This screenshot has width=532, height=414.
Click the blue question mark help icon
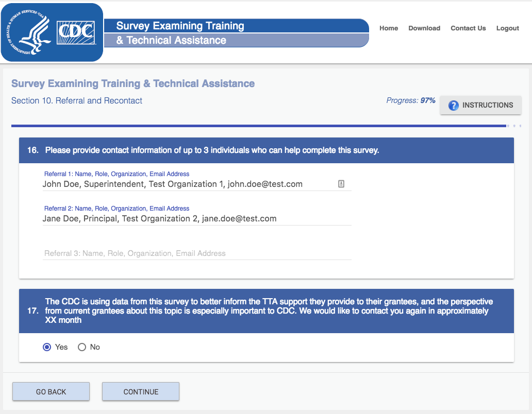(454, 106)
